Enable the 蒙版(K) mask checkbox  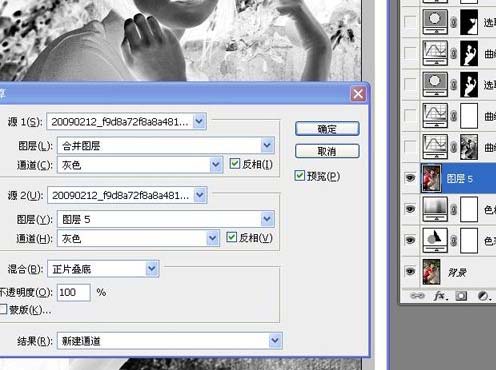pos(3,309)
